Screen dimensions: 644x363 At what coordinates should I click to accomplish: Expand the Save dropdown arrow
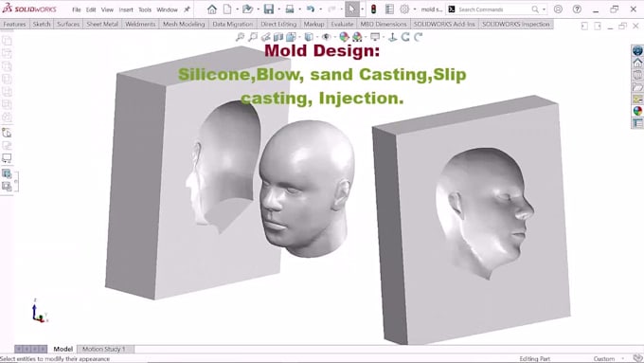tap(278, 9)
